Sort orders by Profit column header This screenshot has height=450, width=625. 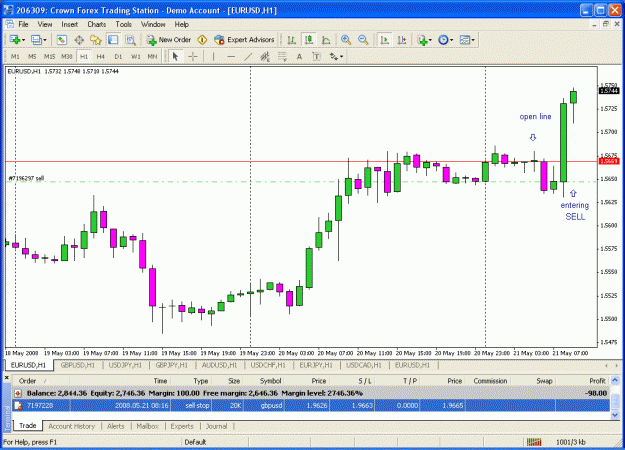pos(597,381)
